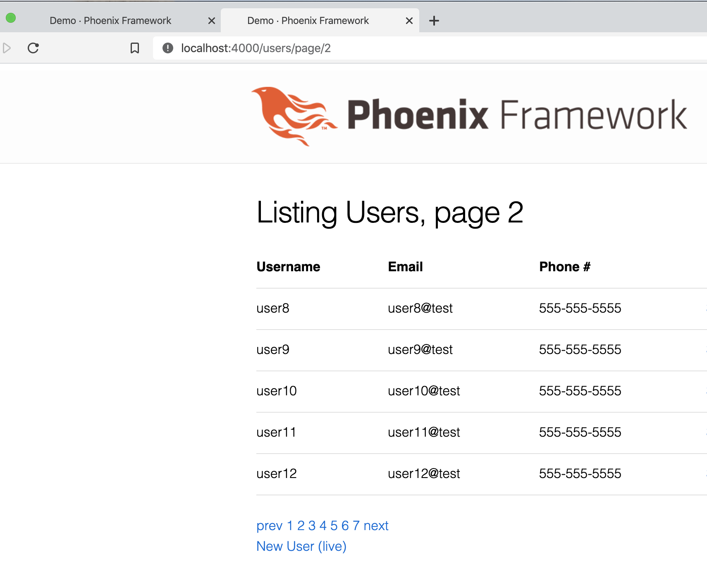
Task: Bookmark this page
Action: [x=135, y=48]
